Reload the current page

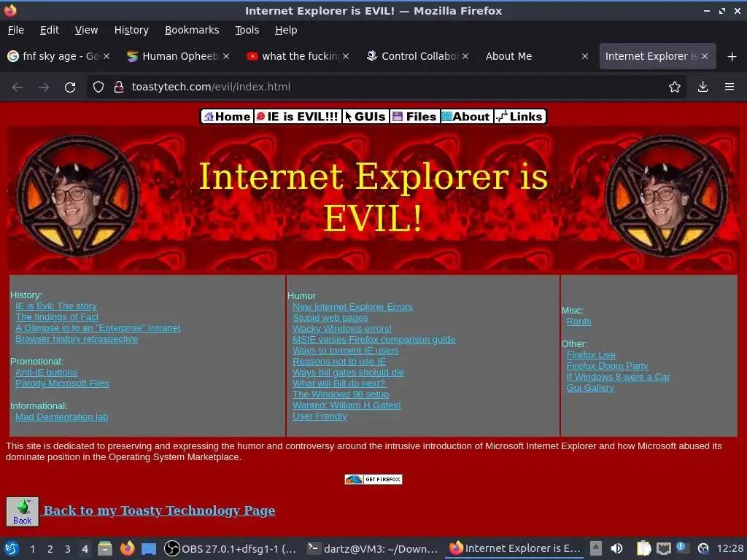(70, 87)
